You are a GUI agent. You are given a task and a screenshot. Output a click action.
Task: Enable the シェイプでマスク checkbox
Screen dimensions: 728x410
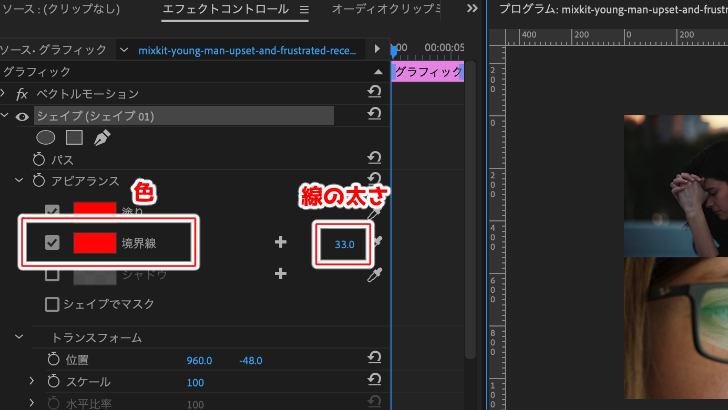tap(52, 305)
